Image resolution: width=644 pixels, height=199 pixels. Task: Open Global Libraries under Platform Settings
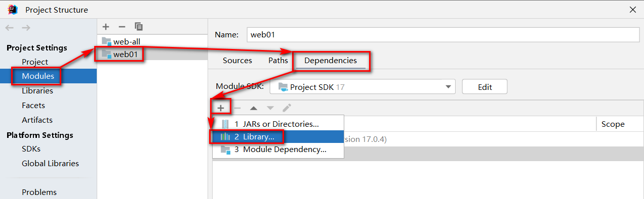point(50,164)
